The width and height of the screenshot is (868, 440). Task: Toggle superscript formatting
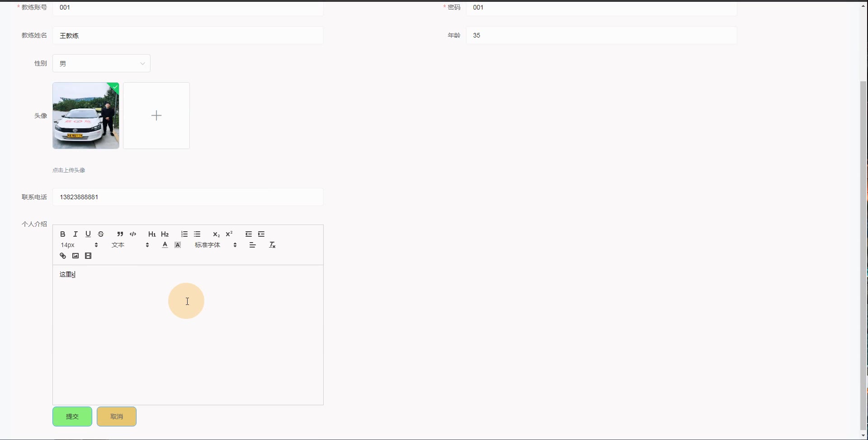click(229, 234)
